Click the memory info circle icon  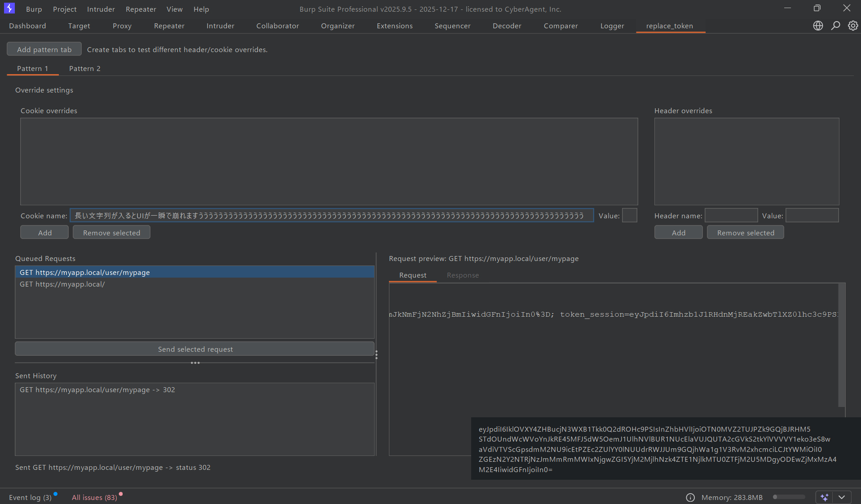[x=690, y=497]
